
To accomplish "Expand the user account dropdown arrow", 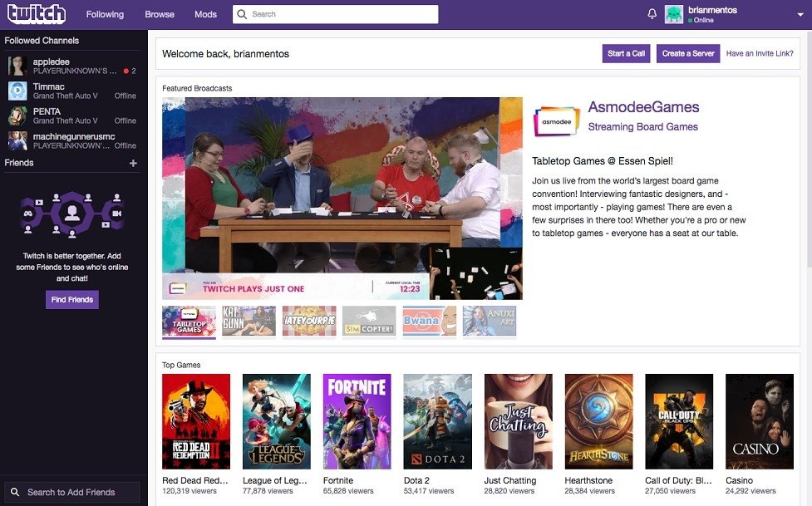I will click(x=800, y=14).
